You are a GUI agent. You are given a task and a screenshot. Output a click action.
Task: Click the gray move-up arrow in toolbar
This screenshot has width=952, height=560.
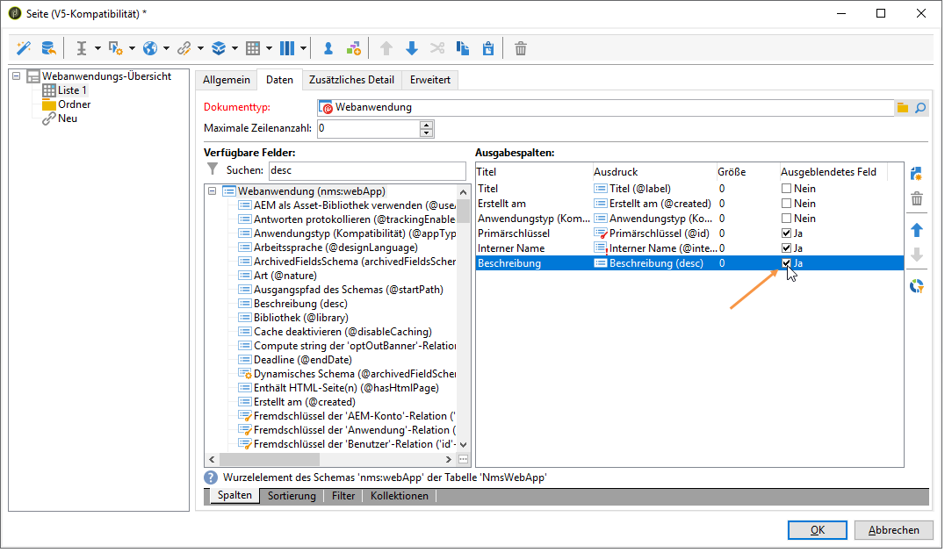tap(386, 48)
